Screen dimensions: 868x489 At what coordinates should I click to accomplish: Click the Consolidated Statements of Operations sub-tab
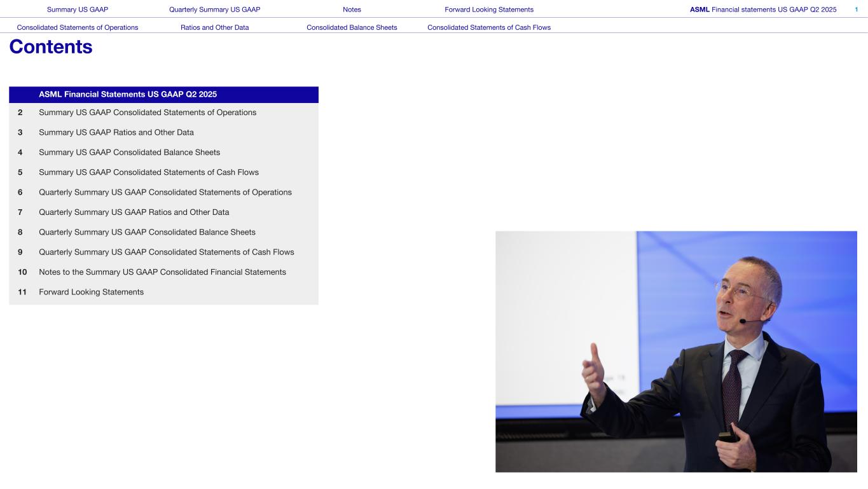[78, 27]
